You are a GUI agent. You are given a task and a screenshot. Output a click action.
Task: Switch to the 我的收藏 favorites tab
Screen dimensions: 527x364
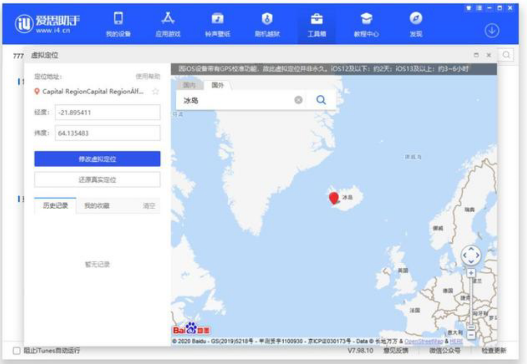point(97,206)
